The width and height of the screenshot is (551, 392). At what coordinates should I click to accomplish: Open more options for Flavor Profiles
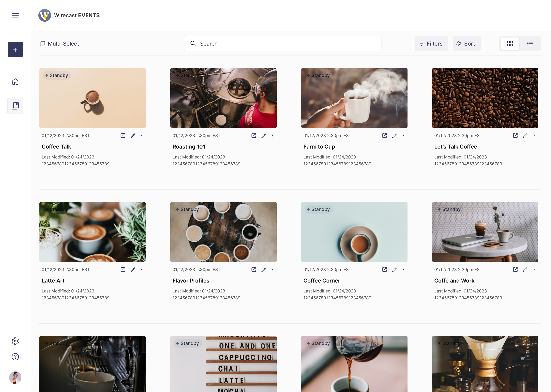272,269
